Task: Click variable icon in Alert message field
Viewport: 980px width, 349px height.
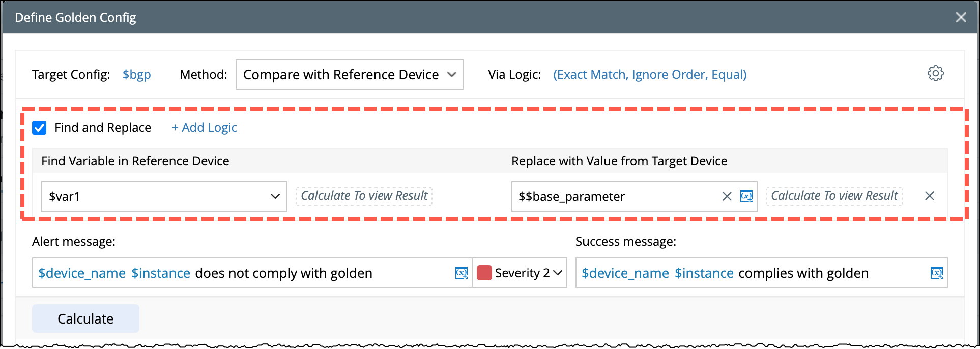Action: pos(461,273)
